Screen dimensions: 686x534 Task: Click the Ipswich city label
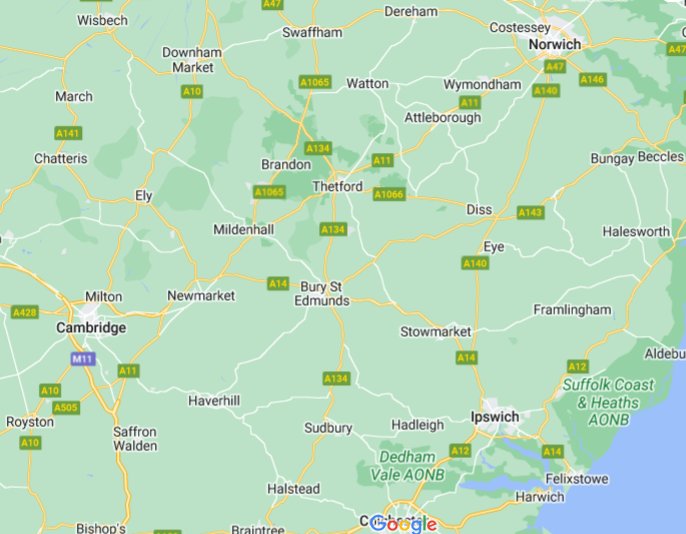pos(495,417)
